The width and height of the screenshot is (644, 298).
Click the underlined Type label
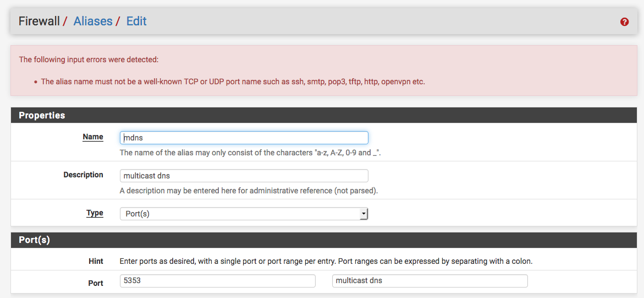[x=95, y=213]
